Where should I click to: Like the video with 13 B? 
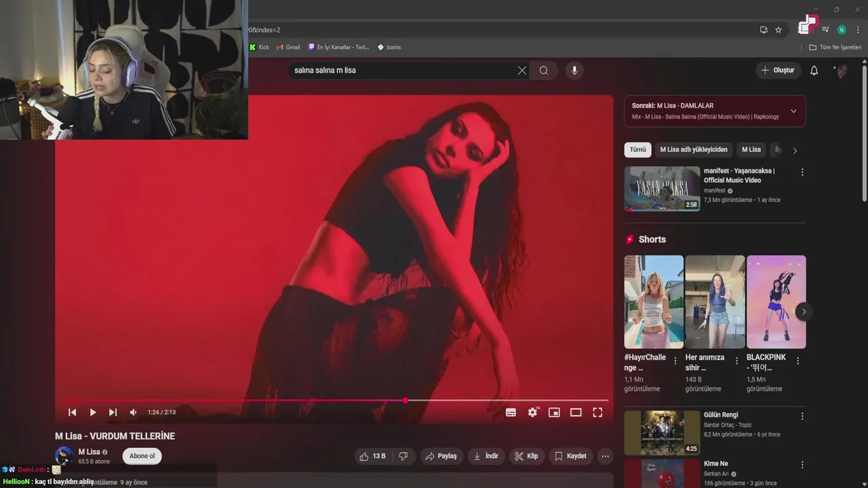(372, 456)
